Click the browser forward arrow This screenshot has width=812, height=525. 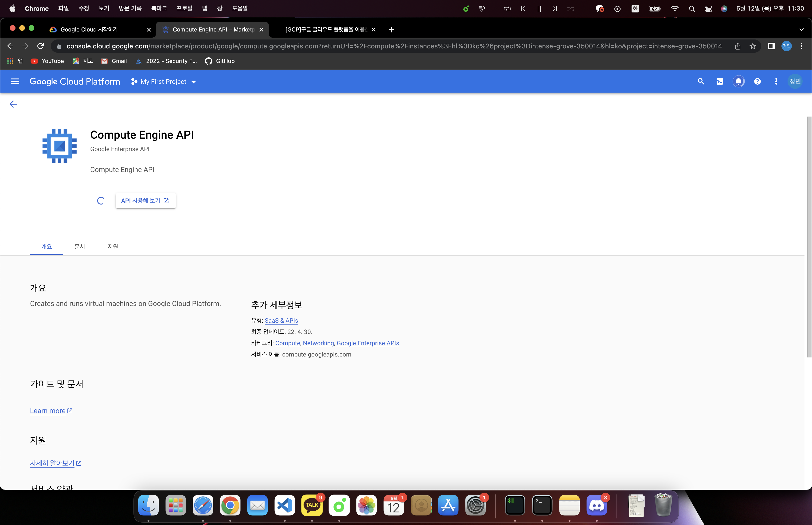(25, 46)
